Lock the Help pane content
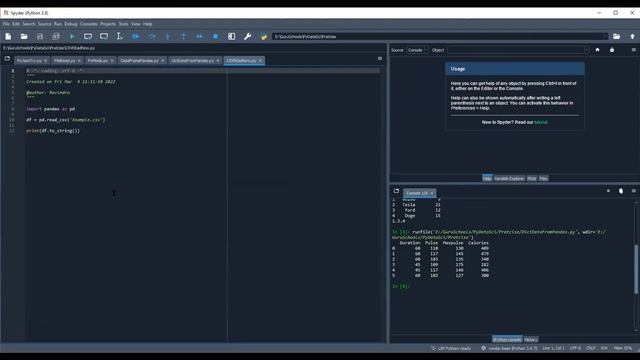 [612, 50]
